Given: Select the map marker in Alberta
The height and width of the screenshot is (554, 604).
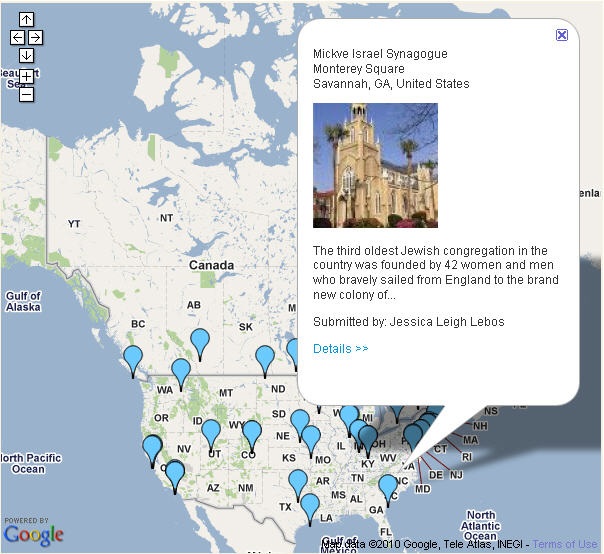Looking at the screenshot, I should [200, 345].
